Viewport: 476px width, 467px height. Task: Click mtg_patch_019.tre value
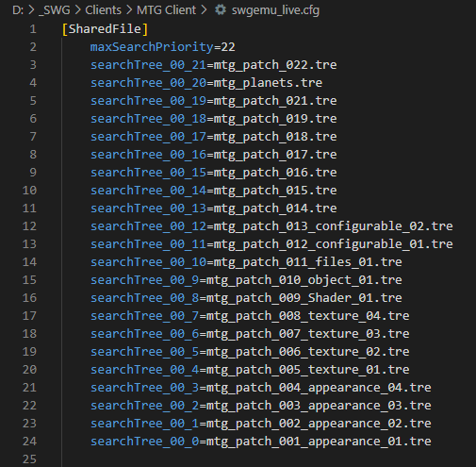[275, 119]
